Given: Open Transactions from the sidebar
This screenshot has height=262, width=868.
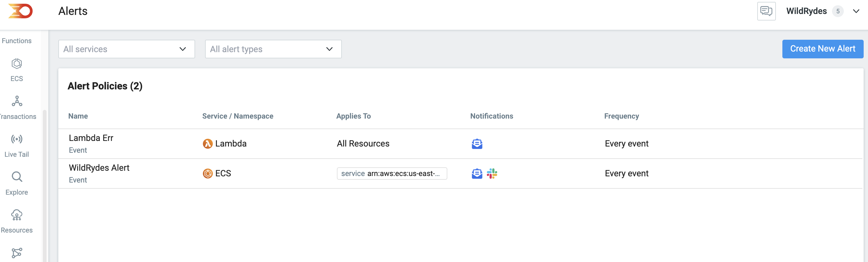Looking at the screenshot, I should [x=17, y=108].
